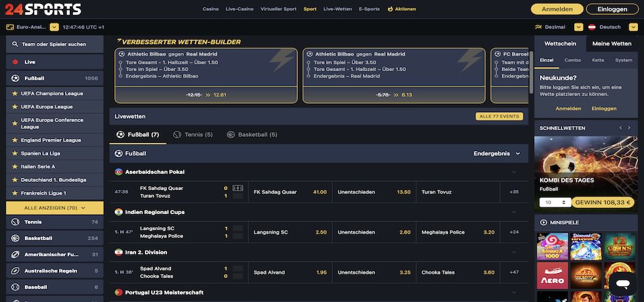Viewport: 644px width, 302px height.
Task: Open Virtueller Sport in top menu
Action: pos(278,9)
